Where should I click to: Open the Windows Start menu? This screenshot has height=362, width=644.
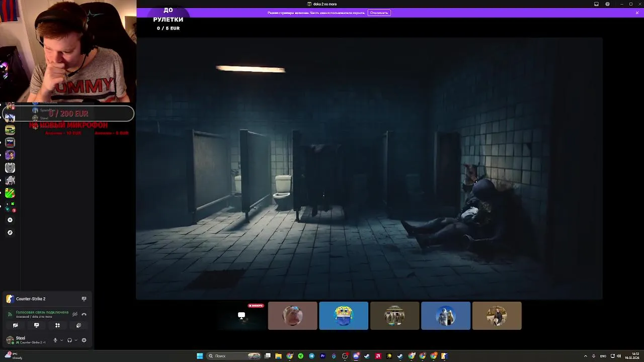click(x=200, y=356)
